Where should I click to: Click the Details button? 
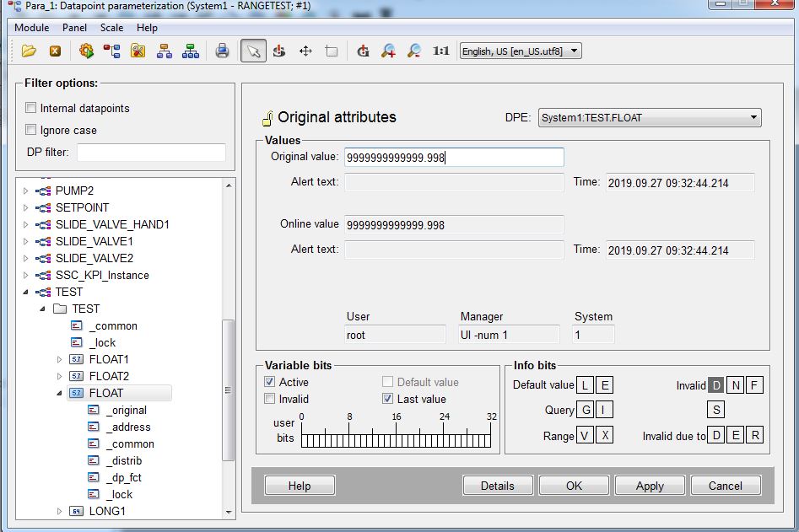pyautogui.click(x=498, y=486)
